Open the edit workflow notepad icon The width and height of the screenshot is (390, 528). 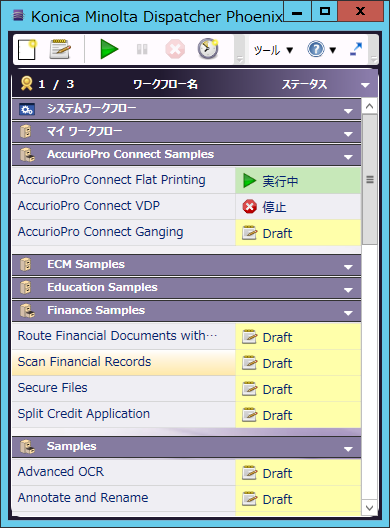pyautogui.click(x=60, y=49)
